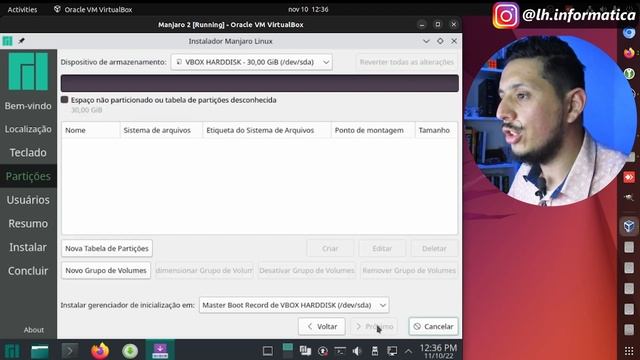
Task: Open bootloader location dropdown Master Boot Record
Action: [294, 305]
